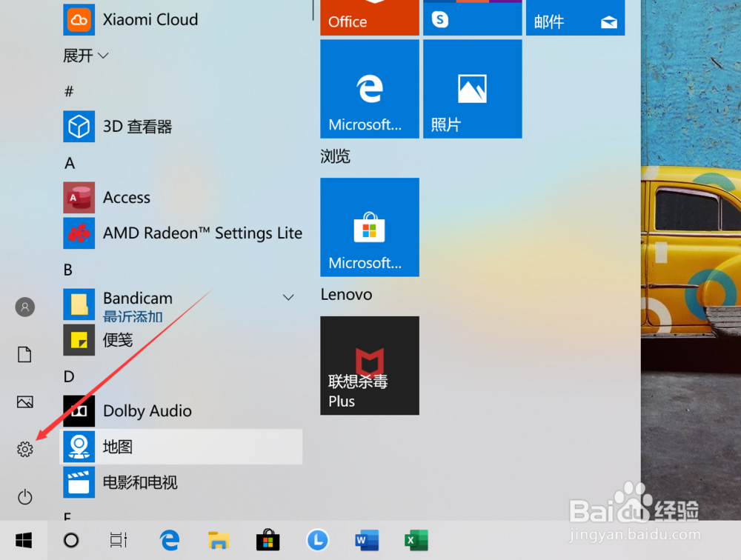Screen dimensions: 741x560
Task: Open the Skype tile
Action: pyautogui.click(x=473, y=18)
